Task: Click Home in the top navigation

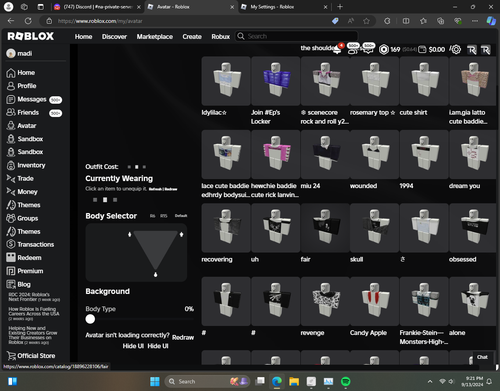Action: [x=83, y=37]
